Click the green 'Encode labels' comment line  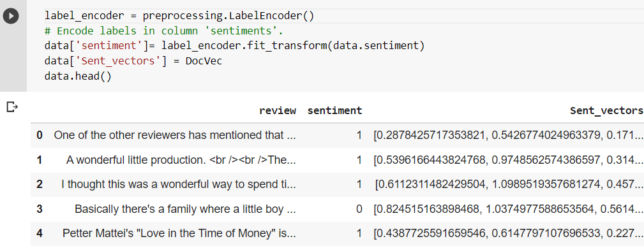coord(164,31)
